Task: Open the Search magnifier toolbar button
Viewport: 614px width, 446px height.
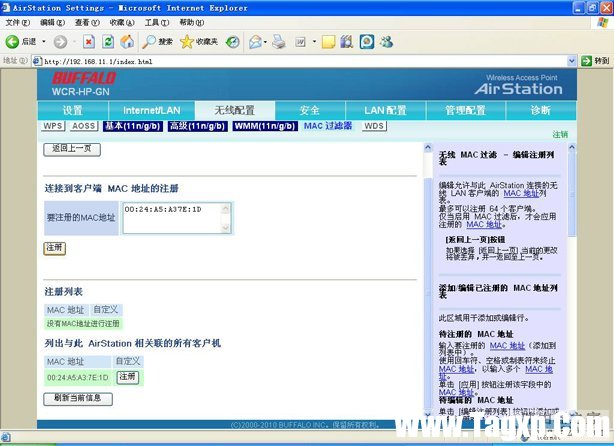Action: coord(157,42)
